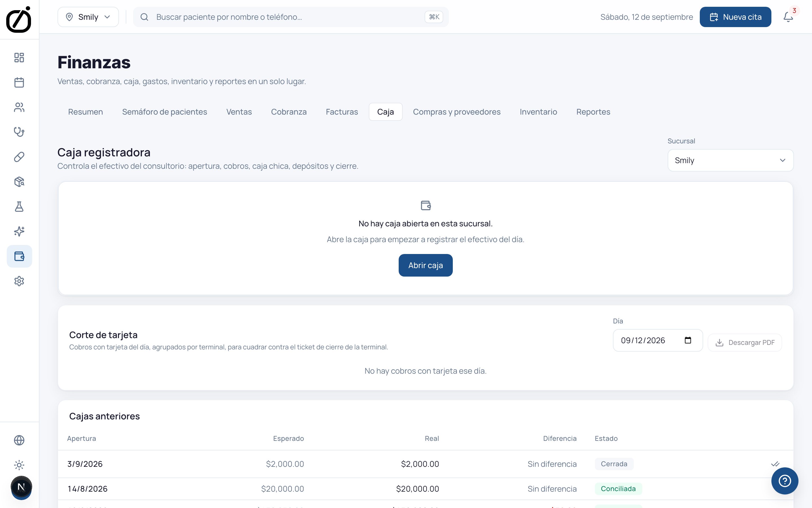Toggle the sun theme icon
812x508 pixels.
[x=19, y=465]
